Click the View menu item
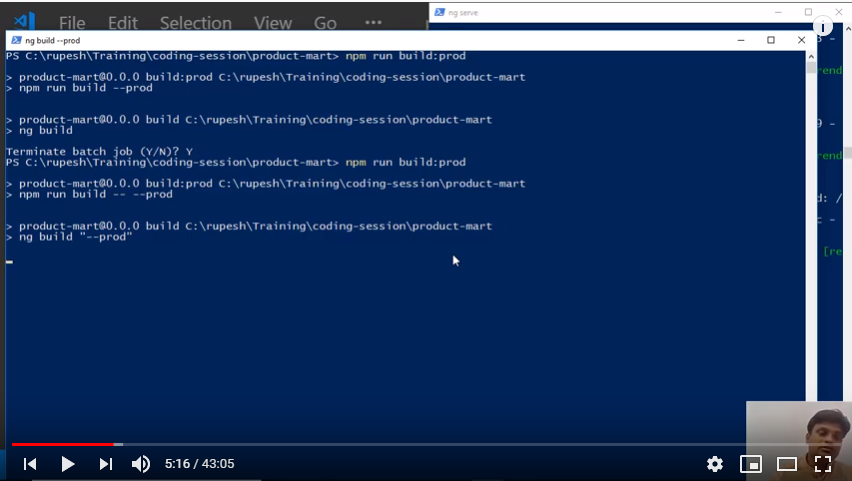The height and width of the screenshot is (481, 852). click(272, 22)
